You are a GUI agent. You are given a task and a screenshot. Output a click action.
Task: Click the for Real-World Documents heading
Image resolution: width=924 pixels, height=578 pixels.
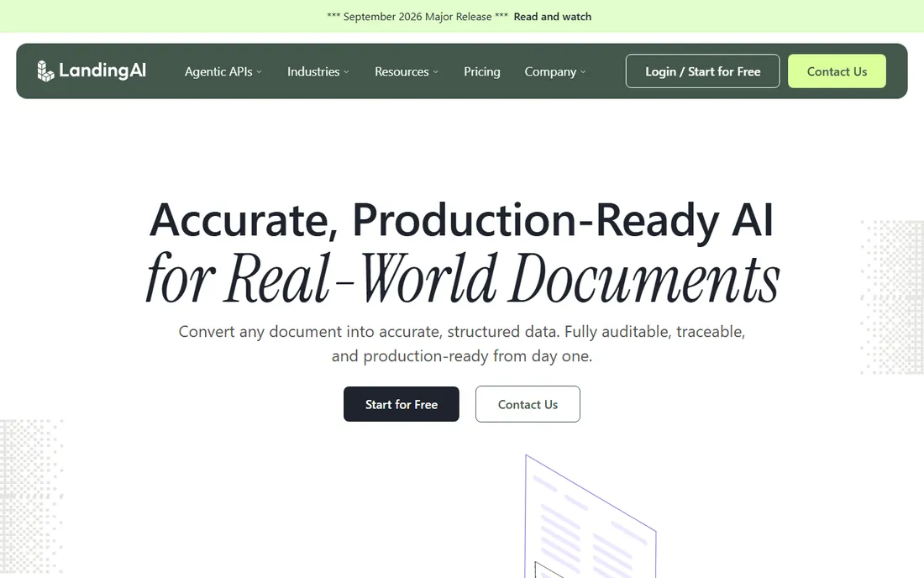pos(463,277)
